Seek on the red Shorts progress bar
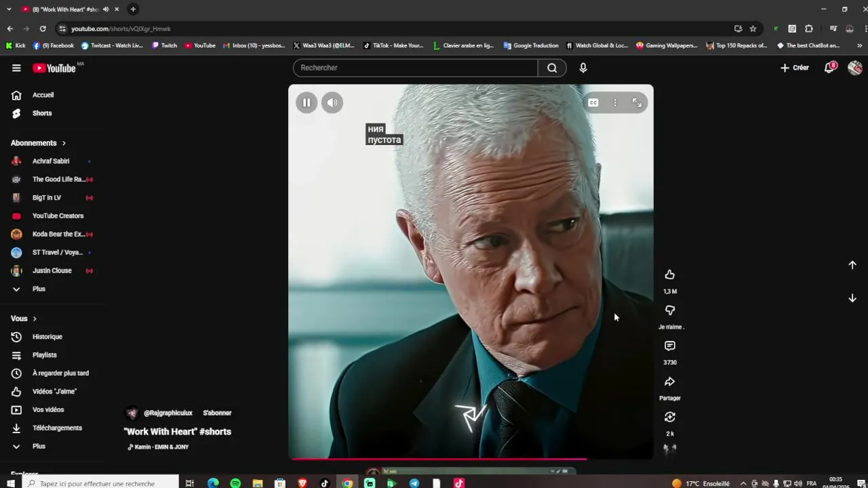Image resolution: width=868 pixels, height=488 pixels. click(x=471, y=459)
